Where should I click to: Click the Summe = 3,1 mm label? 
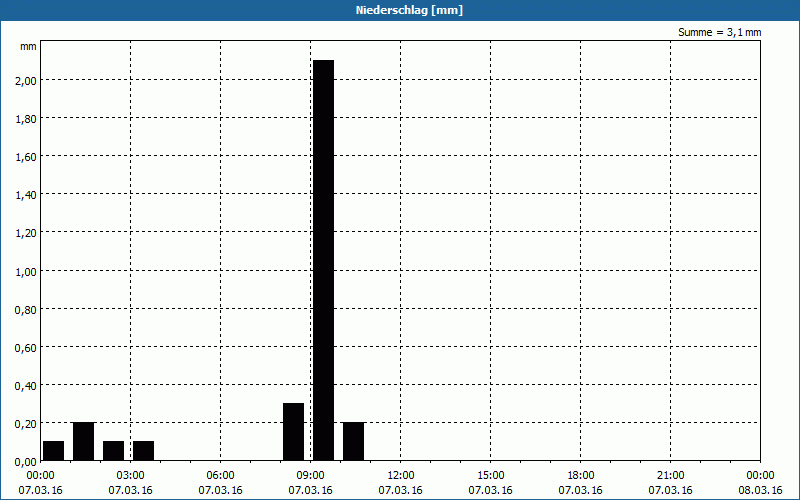719,32
